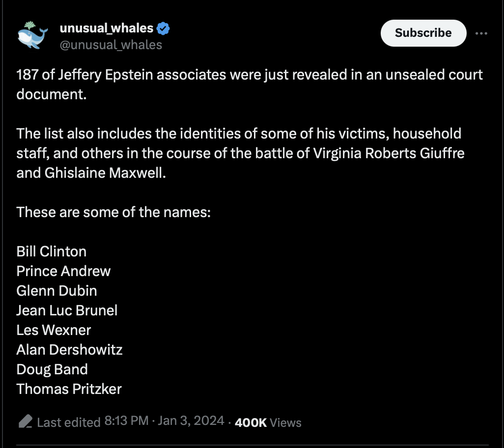This screenshot has height=448, width=504.
Task: Click the Alan Dershowitz line of text
Action: [69, 350]
